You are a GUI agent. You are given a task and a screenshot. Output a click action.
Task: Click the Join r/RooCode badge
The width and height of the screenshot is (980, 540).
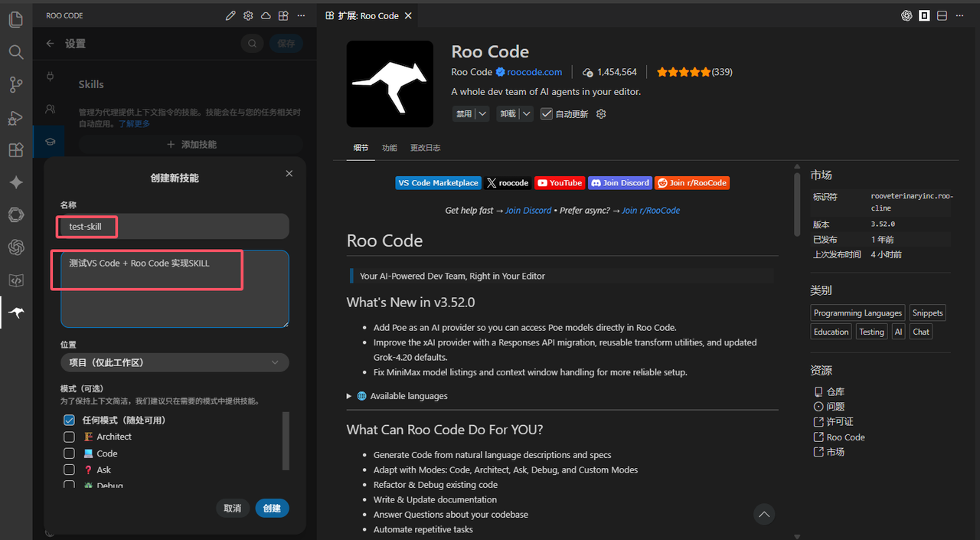tap(692, 183)
